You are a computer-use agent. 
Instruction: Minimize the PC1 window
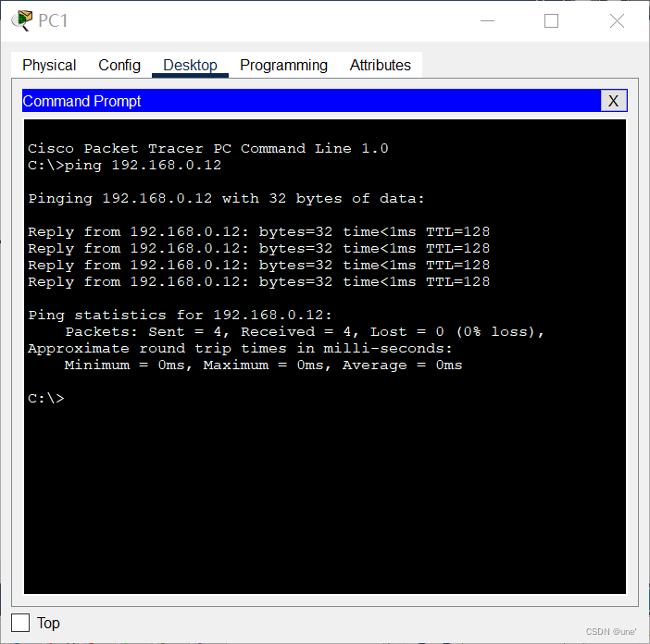click(x=487, y=20)
